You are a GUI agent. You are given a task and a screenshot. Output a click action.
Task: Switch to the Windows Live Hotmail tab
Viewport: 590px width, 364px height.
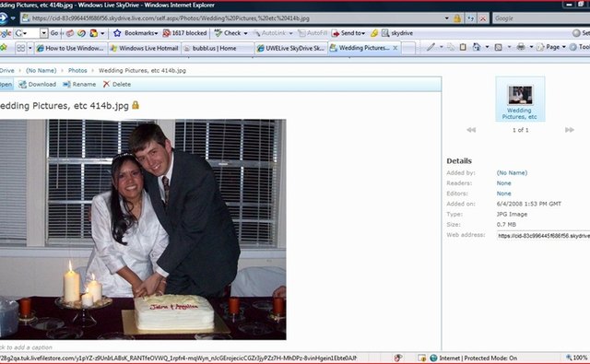pyautogui.click(x=145, y=48)
